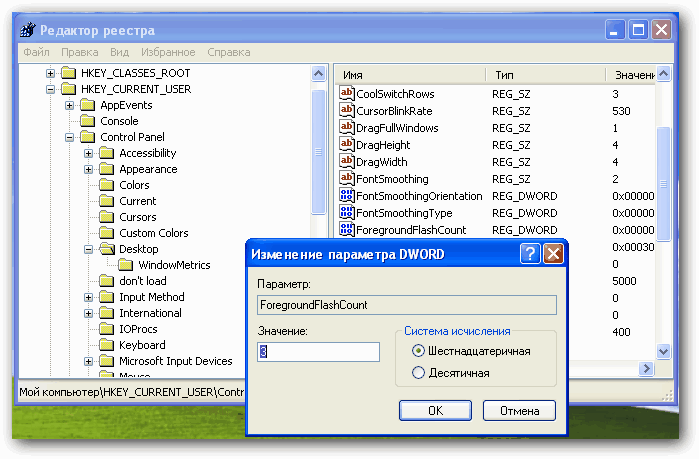Click the CursorBlinkRate string value icon
Viewport: 699px width, 459px height.
point(346,111)
